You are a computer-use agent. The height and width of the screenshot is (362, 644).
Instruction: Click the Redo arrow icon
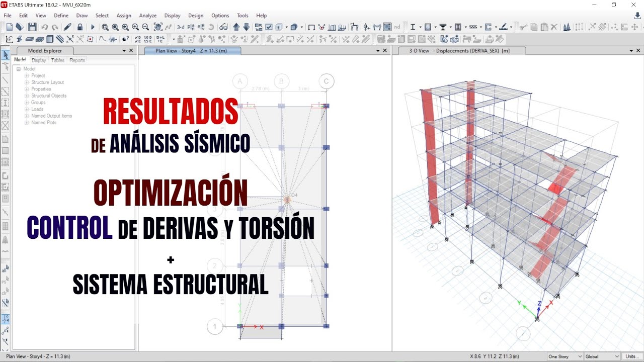54,27
